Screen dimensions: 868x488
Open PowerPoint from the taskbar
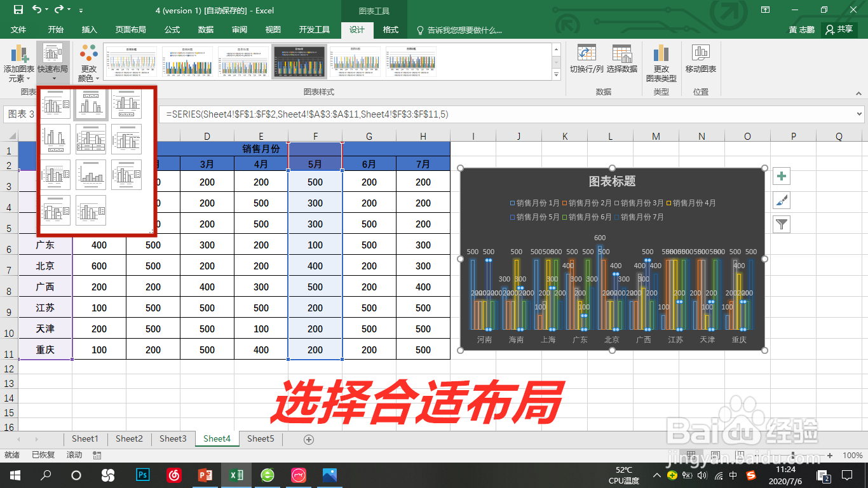pos(205,475)
